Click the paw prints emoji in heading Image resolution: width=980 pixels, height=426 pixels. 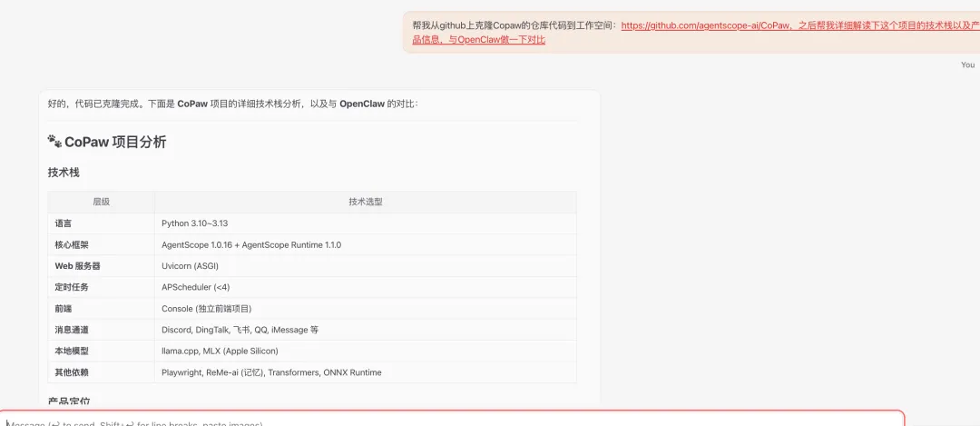[x=55, y=142]
